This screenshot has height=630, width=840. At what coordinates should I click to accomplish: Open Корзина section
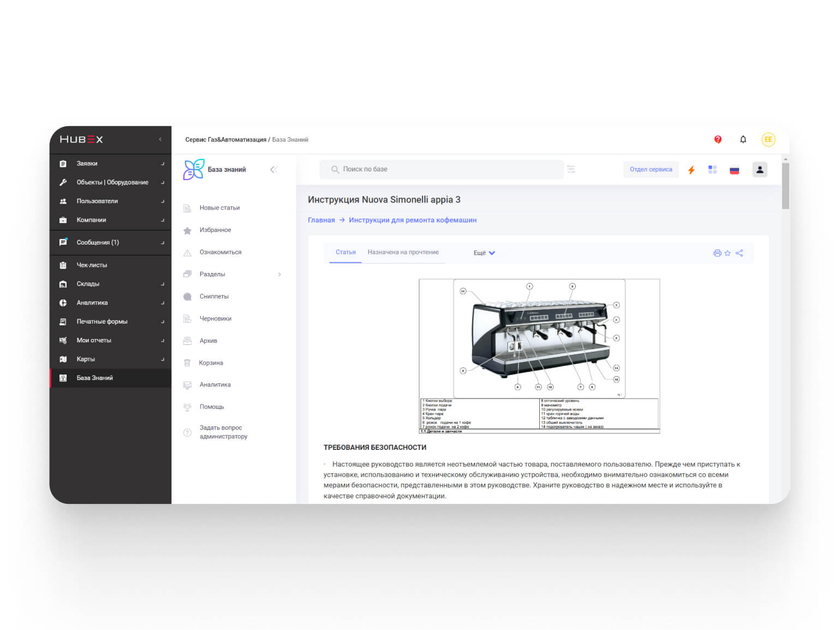click(211, 363)
